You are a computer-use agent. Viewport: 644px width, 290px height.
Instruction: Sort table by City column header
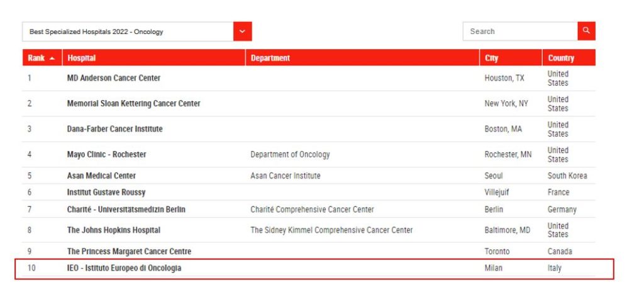point(492,58)
